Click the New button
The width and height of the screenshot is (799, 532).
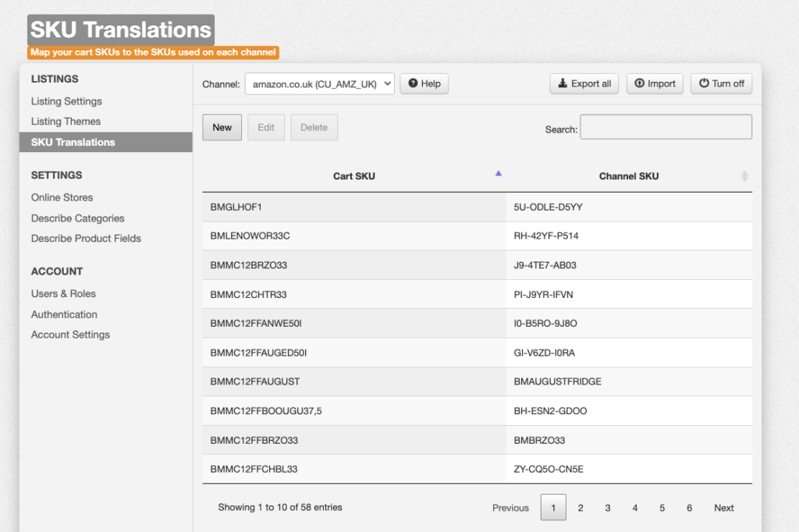222,127
